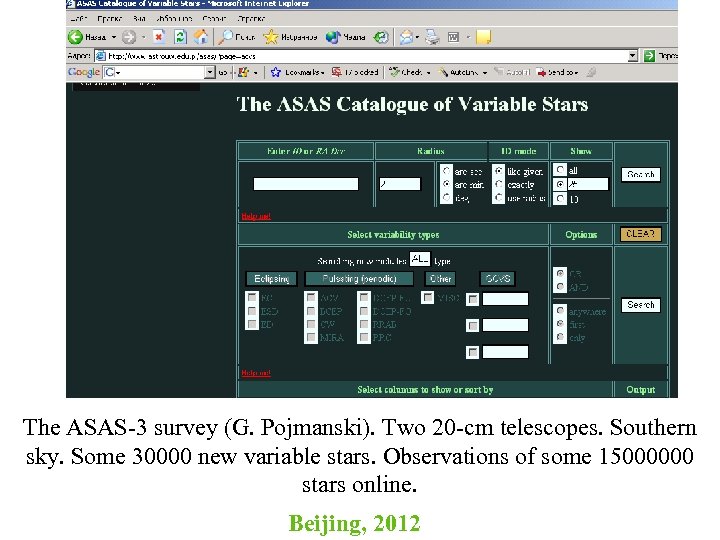Screen dimensions: 720x540
Task: Click the highlighter pencil icon on Google toolbar
Action: (592, 72)
